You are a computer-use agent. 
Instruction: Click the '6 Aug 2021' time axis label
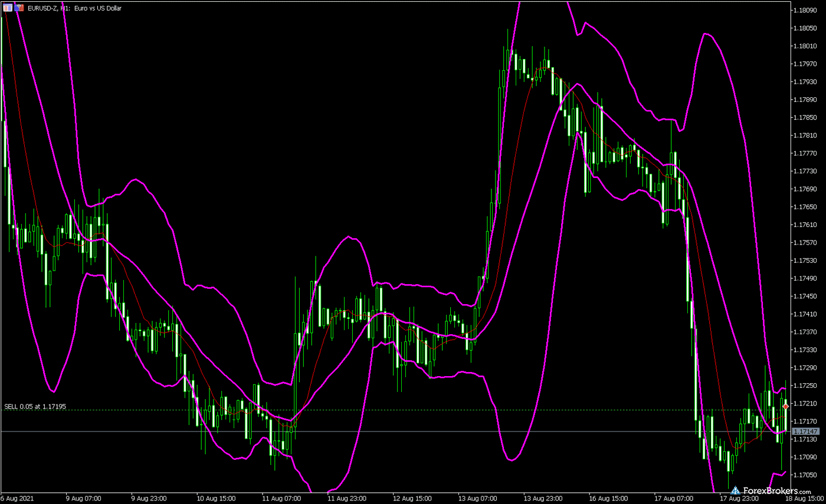point(17,498)
